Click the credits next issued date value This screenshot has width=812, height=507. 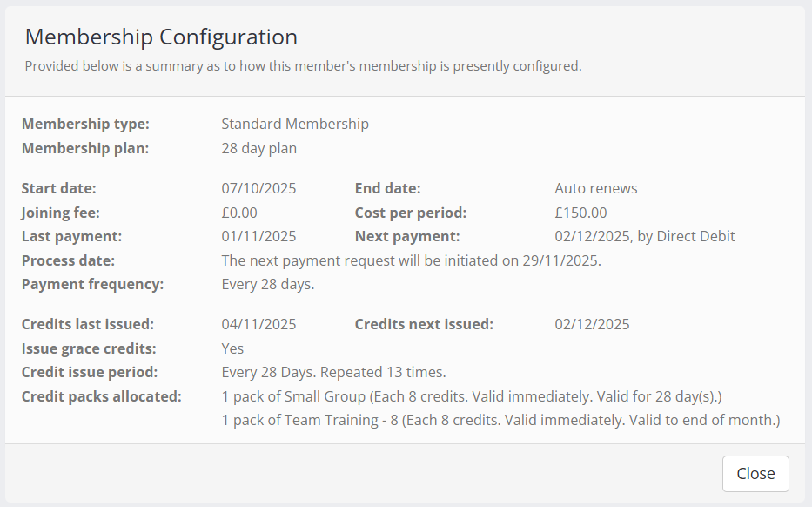592,324
